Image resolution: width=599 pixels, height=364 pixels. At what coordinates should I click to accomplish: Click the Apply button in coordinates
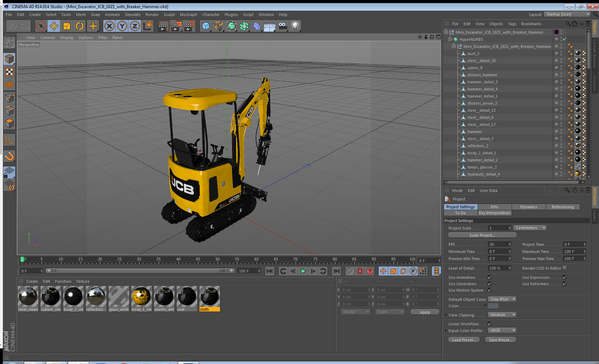pos(425,312)
